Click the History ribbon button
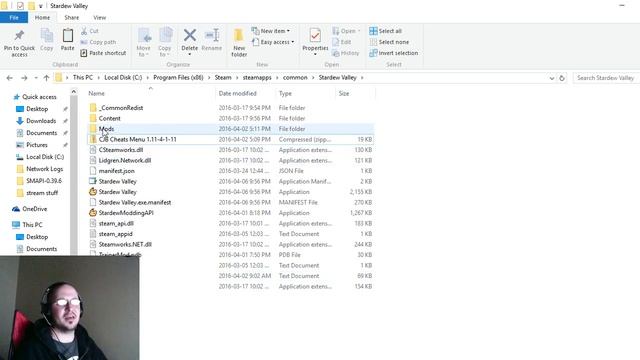The width and height of the screenshot is (640, 360). click(x=346, y=53)
